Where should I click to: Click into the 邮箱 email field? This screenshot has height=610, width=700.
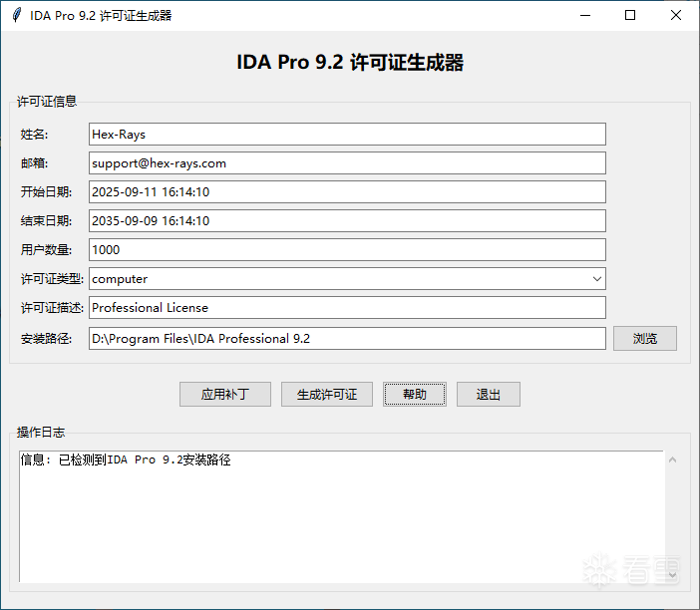tap(347, 162)
